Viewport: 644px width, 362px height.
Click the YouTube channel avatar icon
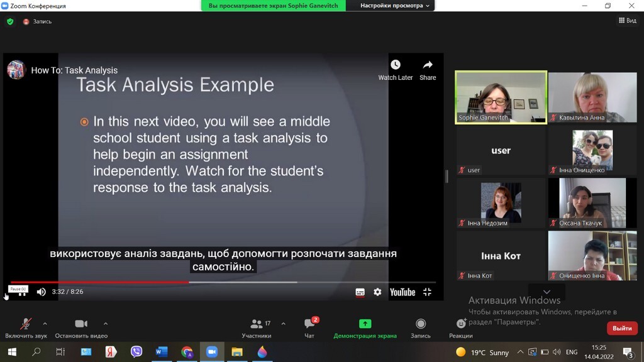point(16,70)
